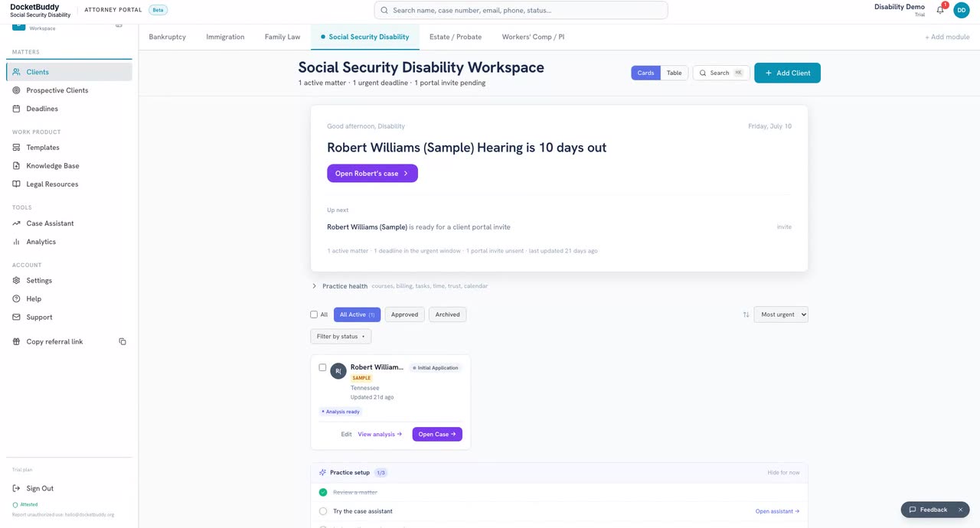Click Open Robert's case button

tap(372, 174)
